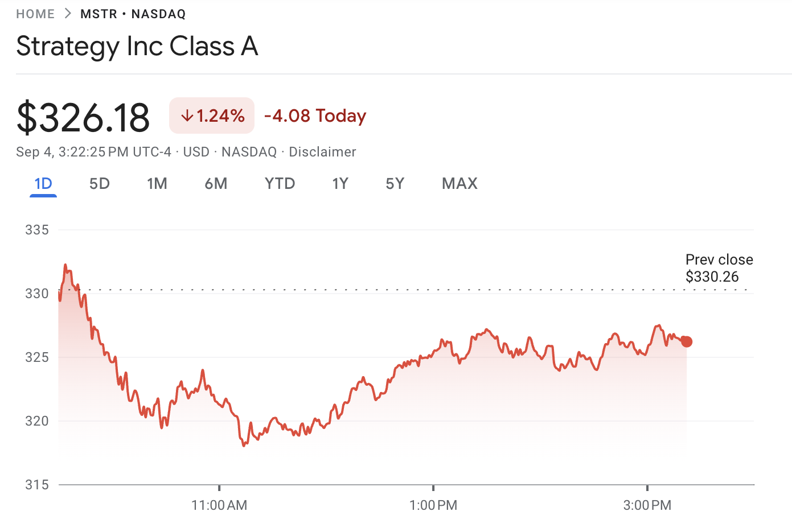The height and width of the screenshot is (532, 792).
Task: Click the currently active 1D tab
Action: pos(43,183)
